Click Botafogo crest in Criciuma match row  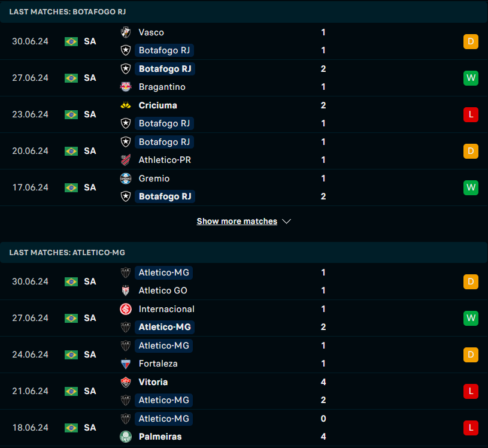pyautogui.click(x=126, y=123)
